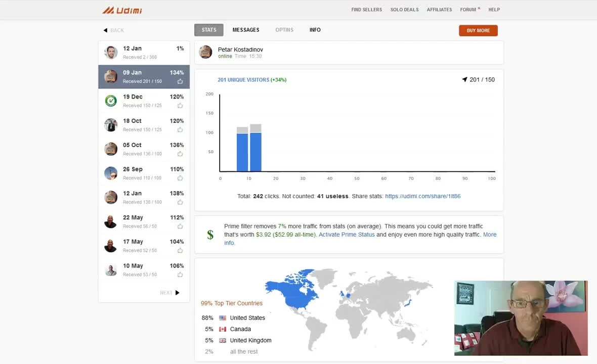The width and height of the screenshot is (597, 364).
Task: Click the back arrow icon
Action: (x=105, y=30)
